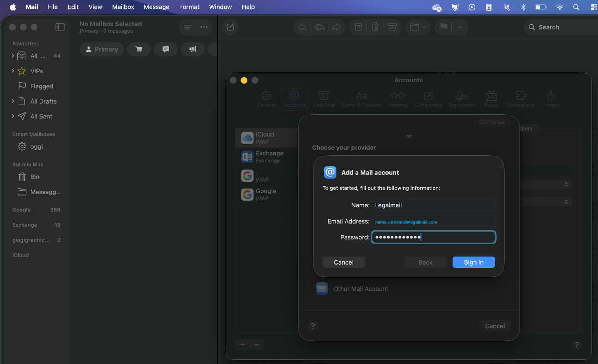Select the Primary category filter
The image size is (598, 364).
tap(101, 49)
